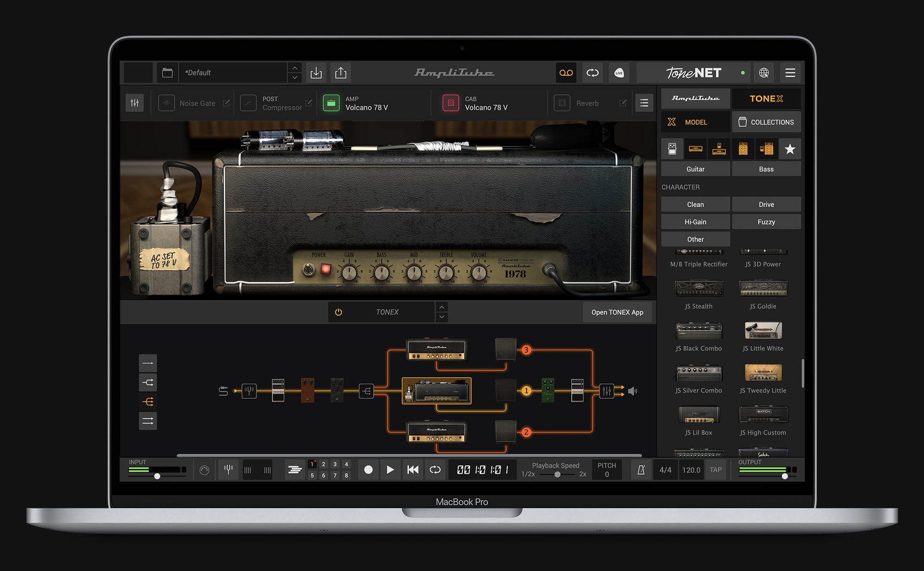Image resolution: width=924 pixels, height=571 pixels.
Task: Expand the signal chain list view icon
Action: 644,103
